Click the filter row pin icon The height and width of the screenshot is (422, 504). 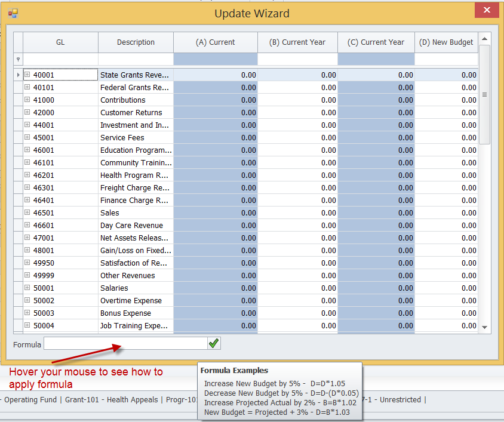[18, 60]
